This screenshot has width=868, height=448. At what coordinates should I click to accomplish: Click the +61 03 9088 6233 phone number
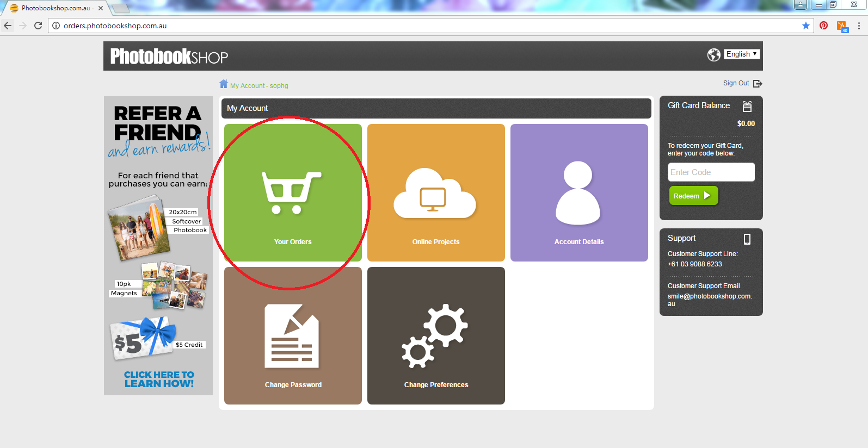pyautogui.click(x=695, y=264)
